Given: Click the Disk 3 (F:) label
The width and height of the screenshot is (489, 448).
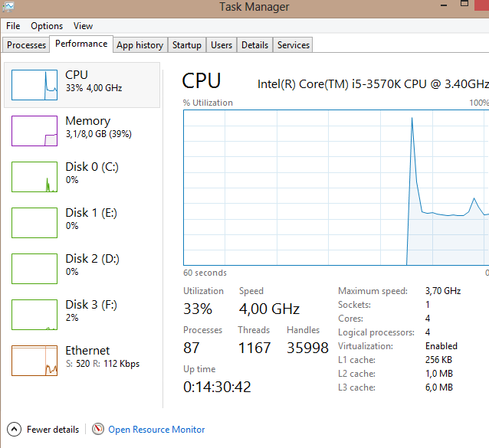Looking at the screenshot, I should click(x=91, y=305).
